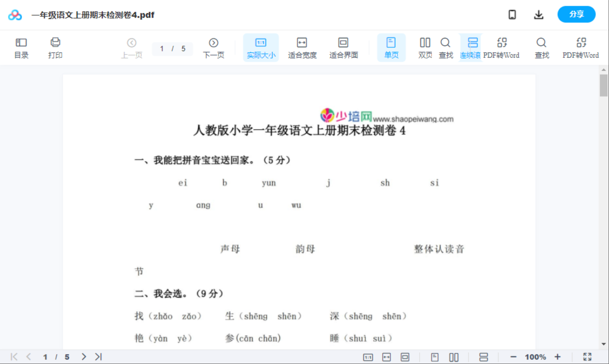Open the 目录 table of contents panel

[21, 47]
